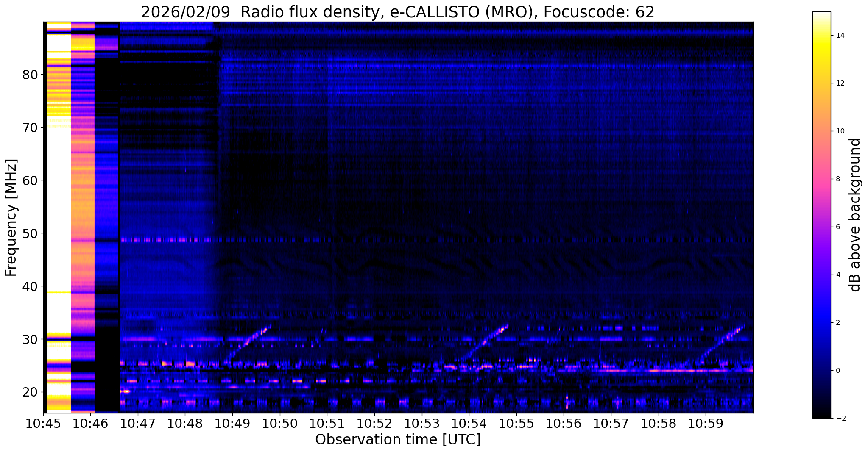Click the 50 MHz frequency tick label
The height and width of the screenshot is (452, 868).
coord(30,233)
